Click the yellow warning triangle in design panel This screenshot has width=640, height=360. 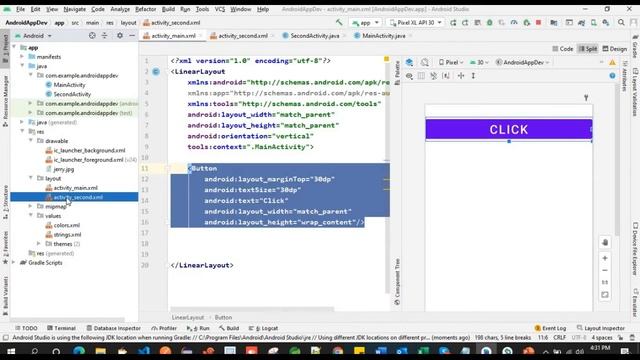tap(612, 62)
